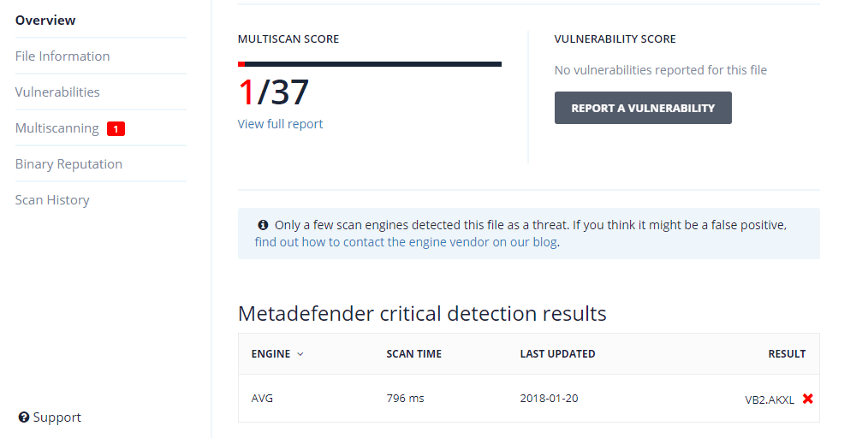Image resolution: width=868 pixels, height=438 pixels.
Task: Select Vulnerabilities in the sidebar
Action: point(57,92)
